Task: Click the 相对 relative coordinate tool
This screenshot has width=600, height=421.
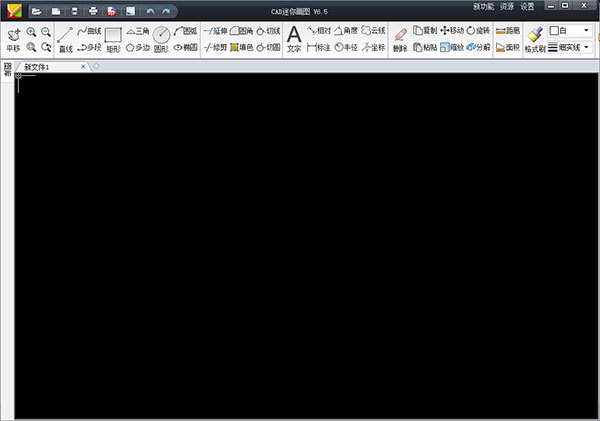Action: click(319, 31)
